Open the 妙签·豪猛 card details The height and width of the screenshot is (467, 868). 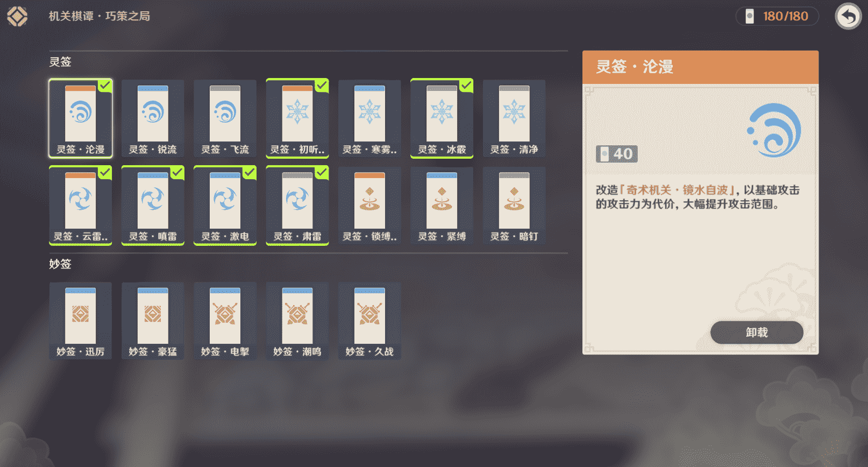(x=153, y=321)
